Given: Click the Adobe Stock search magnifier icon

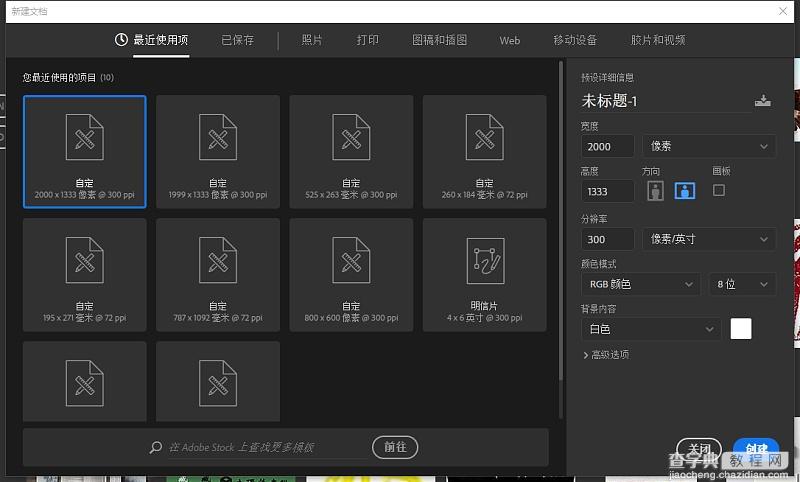Looking at the screenshot, I should pos(156,447).
